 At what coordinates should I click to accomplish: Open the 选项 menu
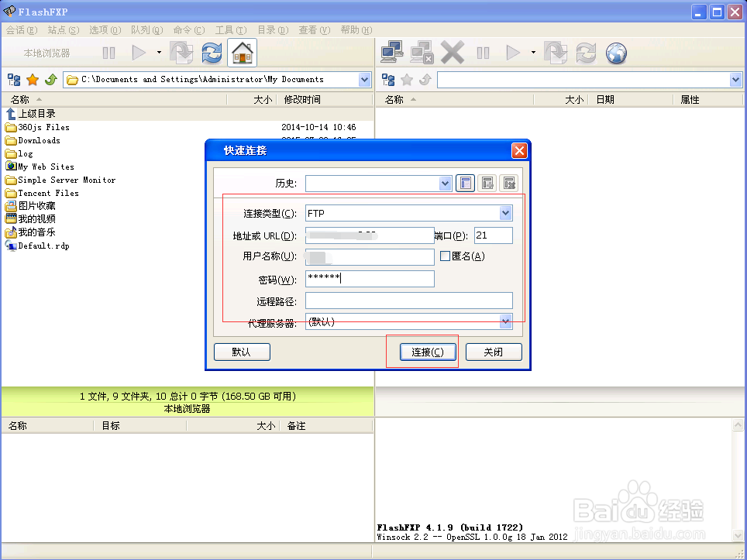tap(105, 30)
